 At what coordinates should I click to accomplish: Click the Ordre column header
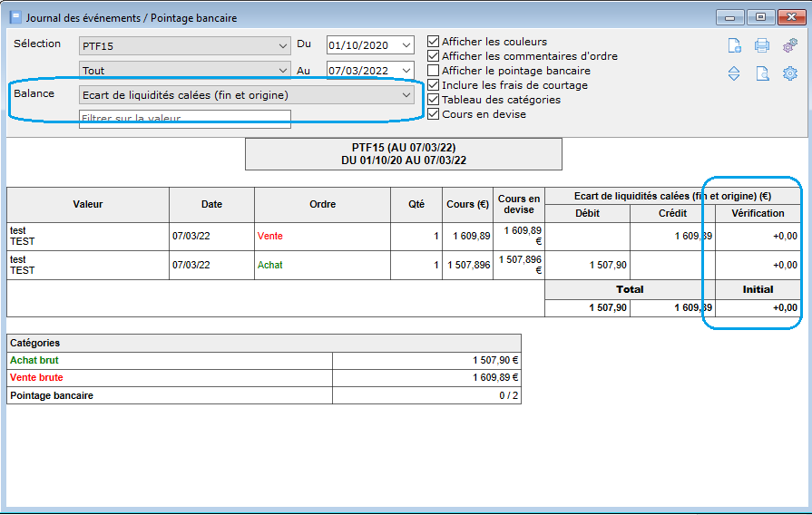pos(323,204)
